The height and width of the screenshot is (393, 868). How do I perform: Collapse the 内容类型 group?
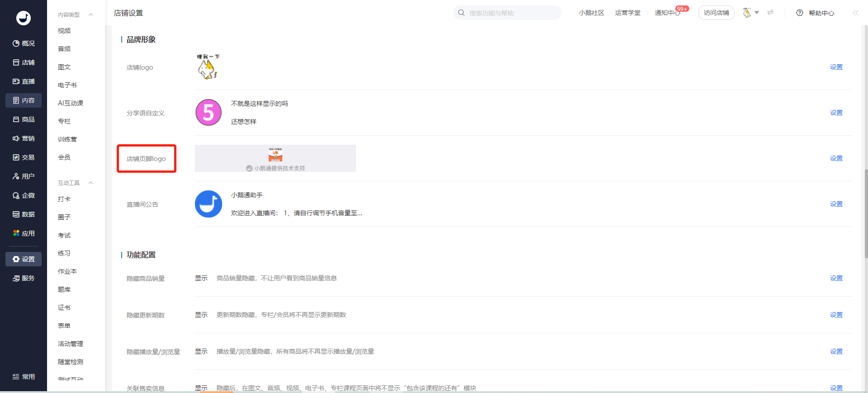coord(90,14)
